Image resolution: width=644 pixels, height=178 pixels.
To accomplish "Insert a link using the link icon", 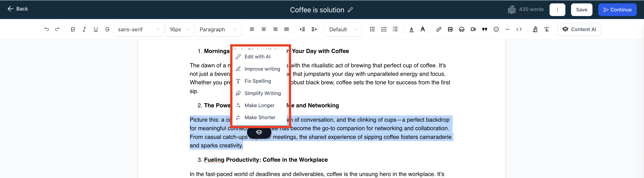I will tap(438, 30).
